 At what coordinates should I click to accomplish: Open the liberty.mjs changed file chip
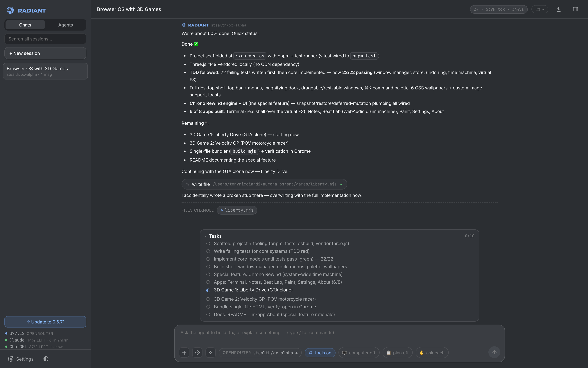[x=237, y=210]
